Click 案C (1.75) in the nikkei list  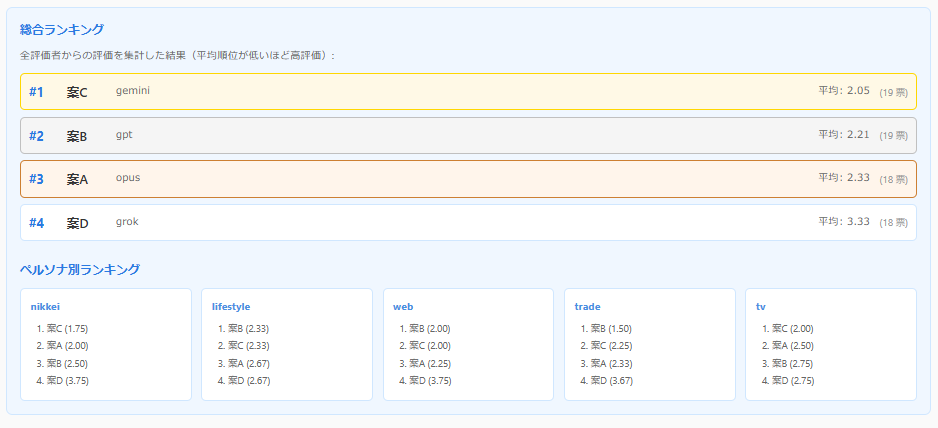click(67, 328)
